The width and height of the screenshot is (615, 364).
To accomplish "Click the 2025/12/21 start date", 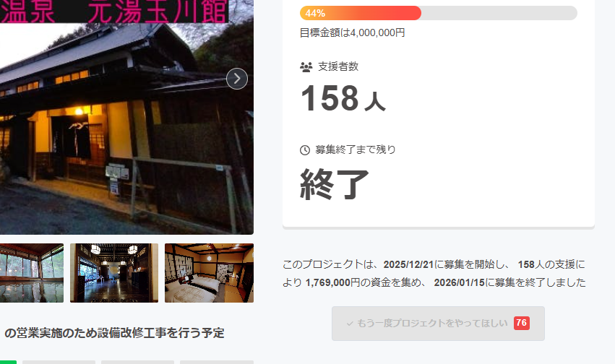I will (408, 264).
